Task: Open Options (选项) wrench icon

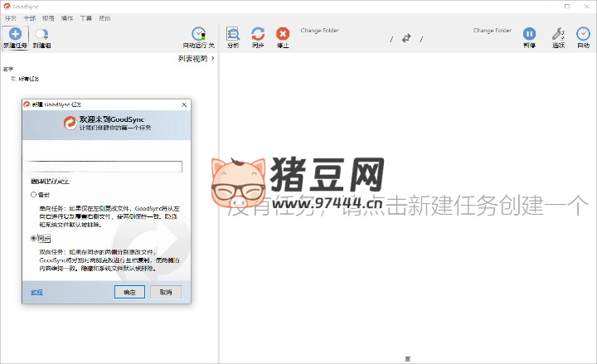Action: (x=558, y=34)
